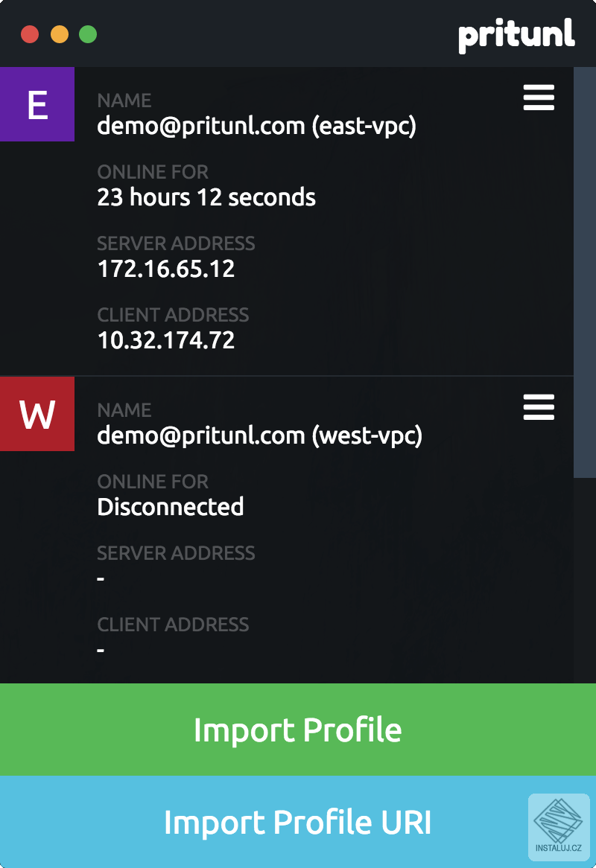Click east-vpc CLIENT ADDRESS label

coord(173,315)
